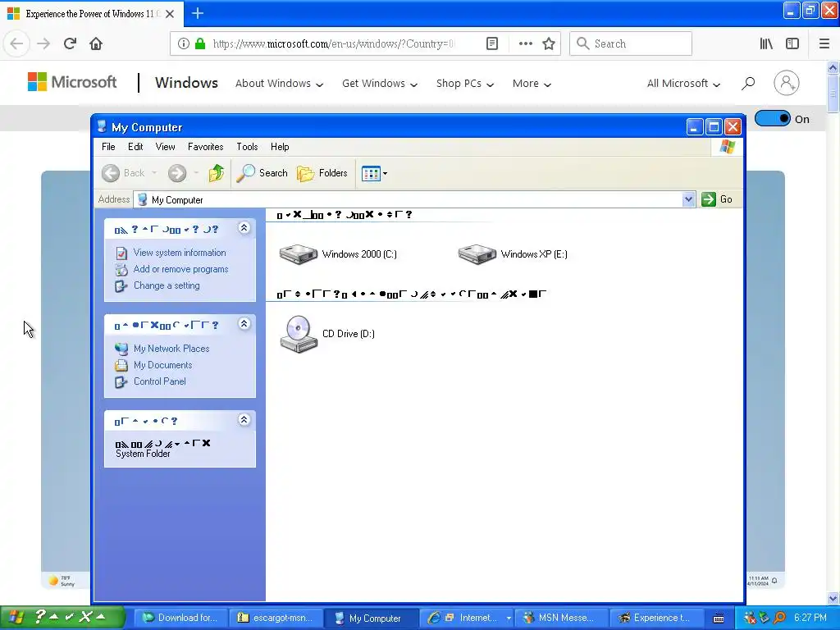Expand the Get Windows dropdown
Image resolution: width=840 pixels, height=630 pixels.
(380, 84)
